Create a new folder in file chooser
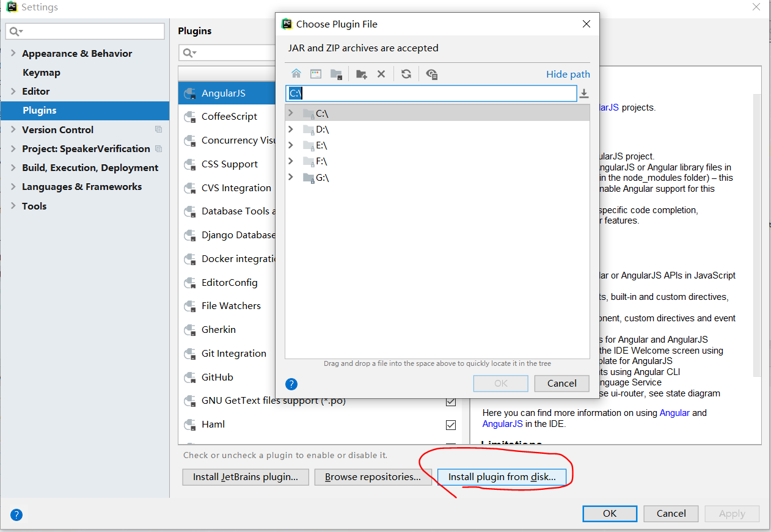 [x=361, y=74]
